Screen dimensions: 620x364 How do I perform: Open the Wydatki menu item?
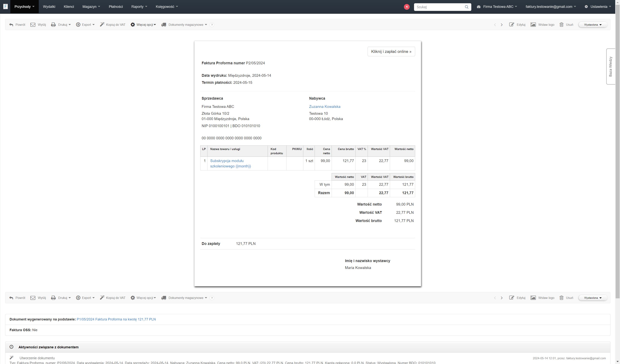(49, 7)
